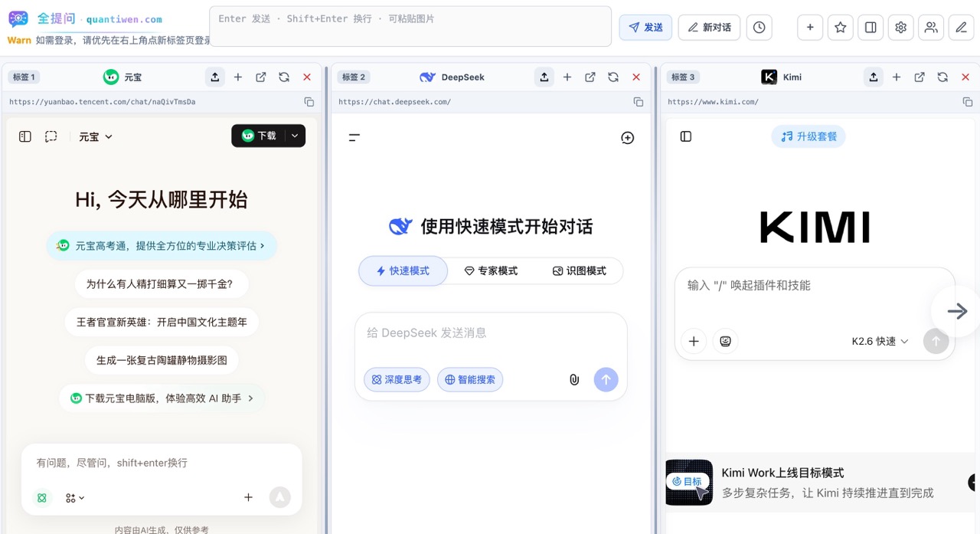
Task: Click the dashed square icon in 元宝
Action: click(x=51, y=136)
